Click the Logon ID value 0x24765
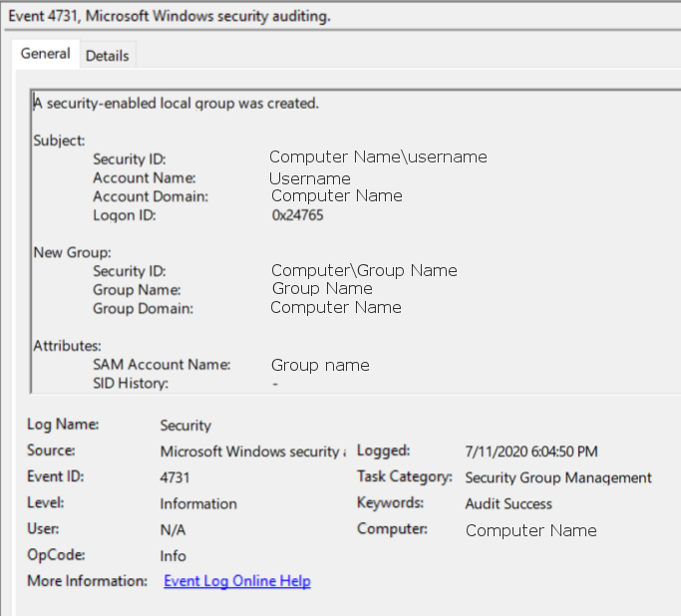 tap(297, 214)
